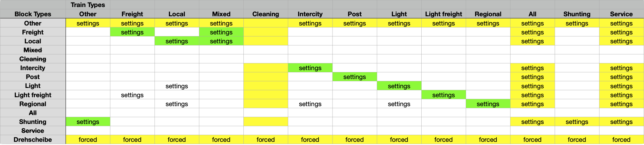Select green settings in Local row, Mixed column
This screenshot has width=644, height=145.
click(221, 41)
